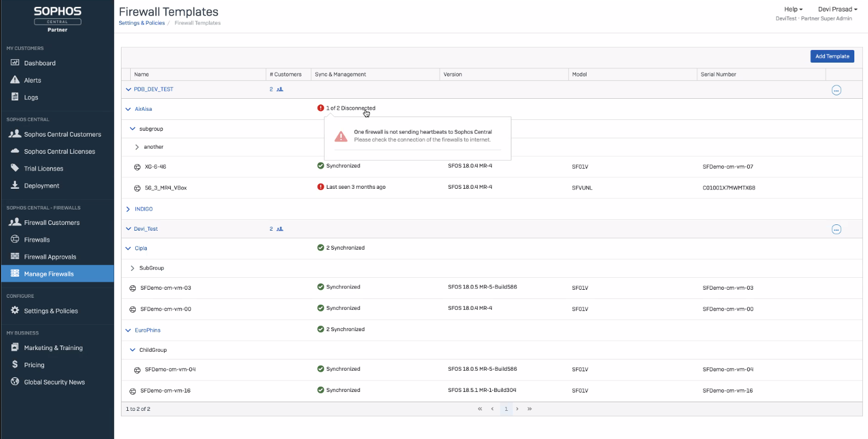Screen dimensions: 868x439
Task: Click the firewall globe icon beside XG-6-46
Action: (137, 167)
